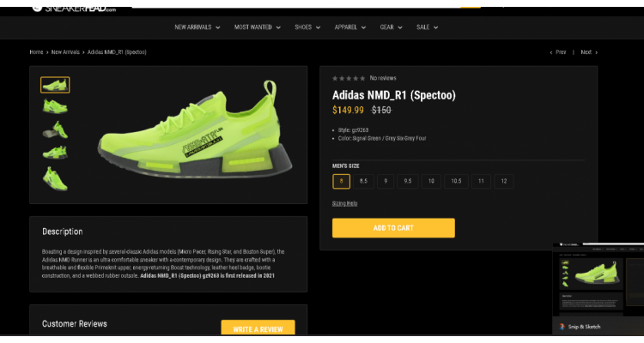Image resolution: width=644 pixels, height=343 pixels.
Task: Click the Customer Reviews heading
Action: [75, 324]
